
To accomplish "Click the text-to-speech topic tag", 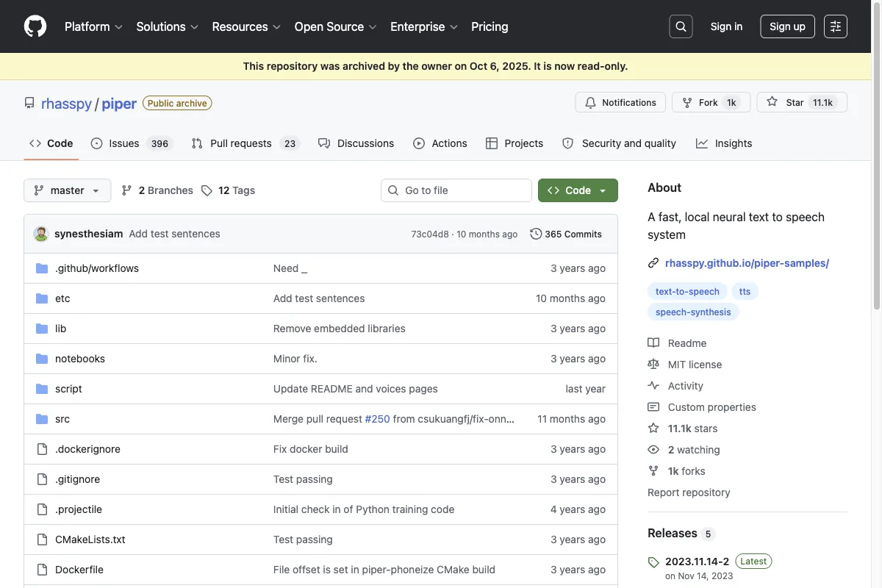I will tap(687, 292).
